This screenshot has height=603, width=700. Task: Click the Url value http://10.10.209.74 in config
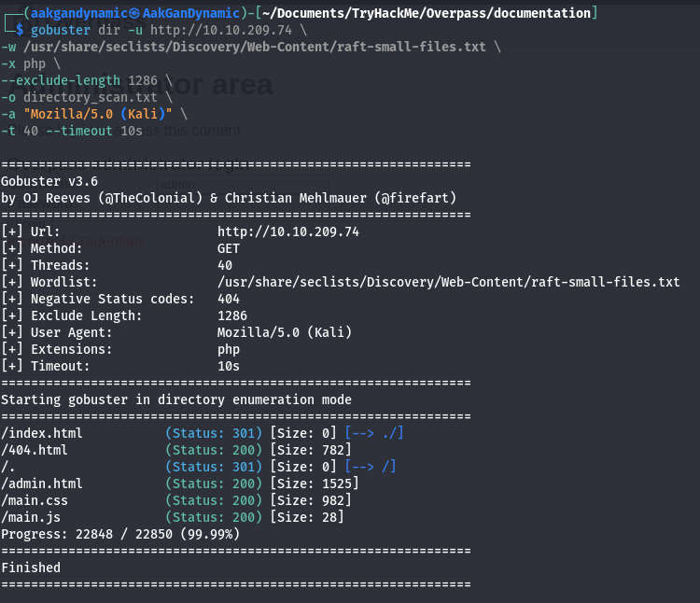tap(287, 231)
